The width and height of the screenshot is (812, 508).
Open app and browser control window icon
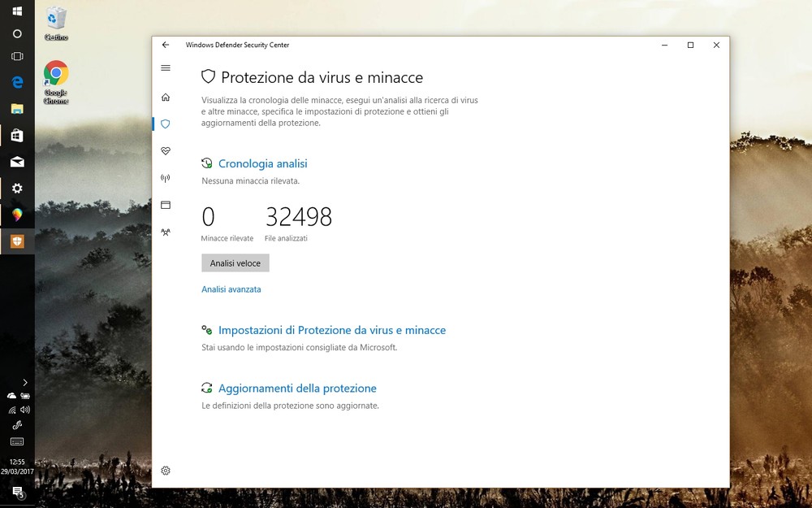(165, 205)
